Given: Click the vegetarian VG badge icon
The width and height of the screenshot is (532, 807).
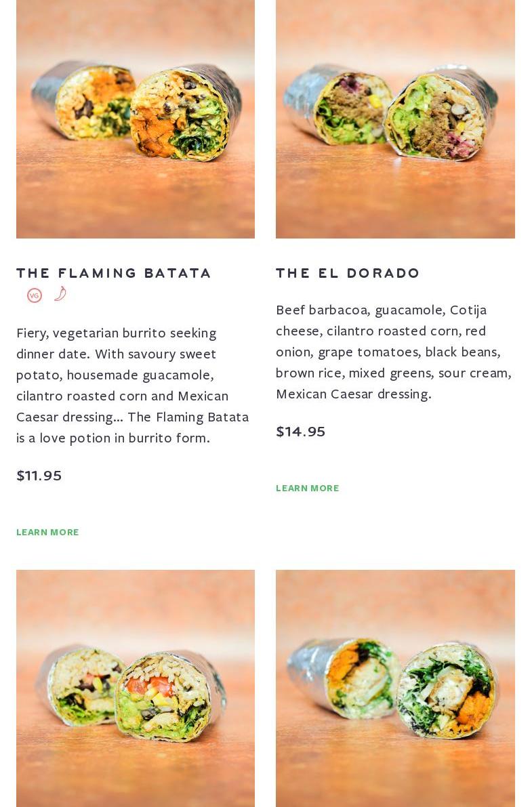Looking at the screenshot, I should tap(35, 295).
